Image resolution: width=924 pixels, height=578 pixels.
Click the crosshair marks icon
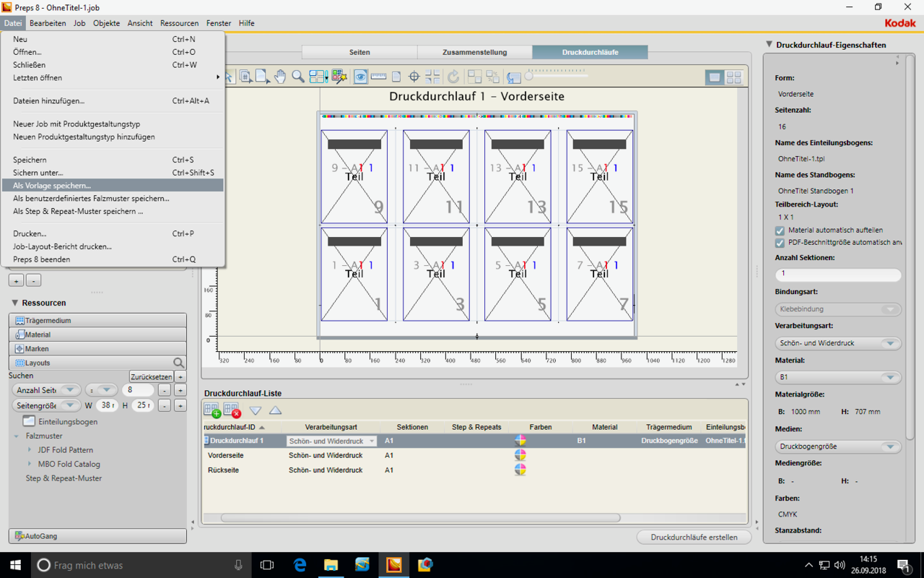414,77
